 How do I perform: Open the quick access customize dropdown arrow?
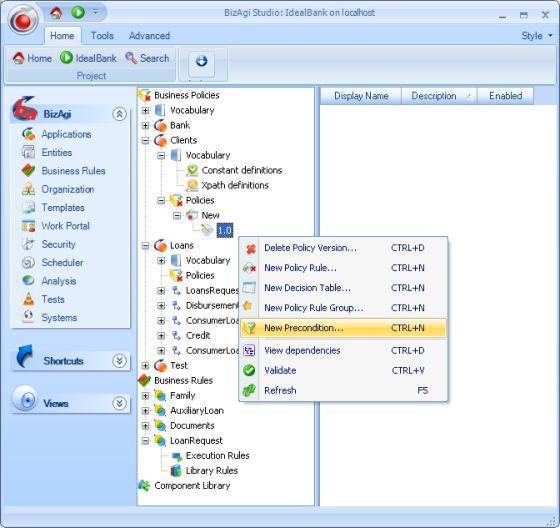coord(95,12)
